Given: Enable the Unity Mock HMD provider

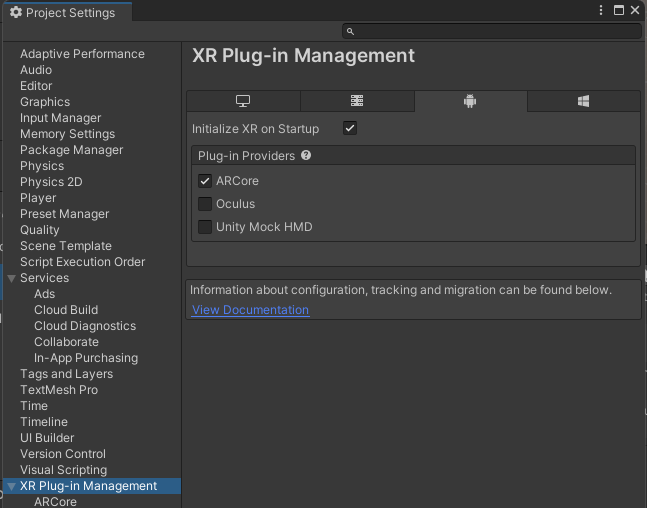Looking at the screenshot, I should click(205, 227).
